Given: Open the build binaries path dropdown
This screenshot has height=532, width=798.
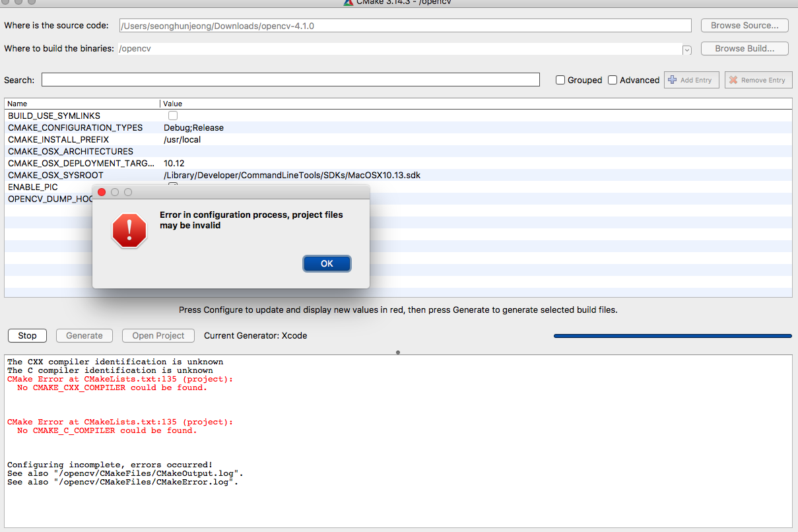Looking at the screenshot, I should coord(686,50).
